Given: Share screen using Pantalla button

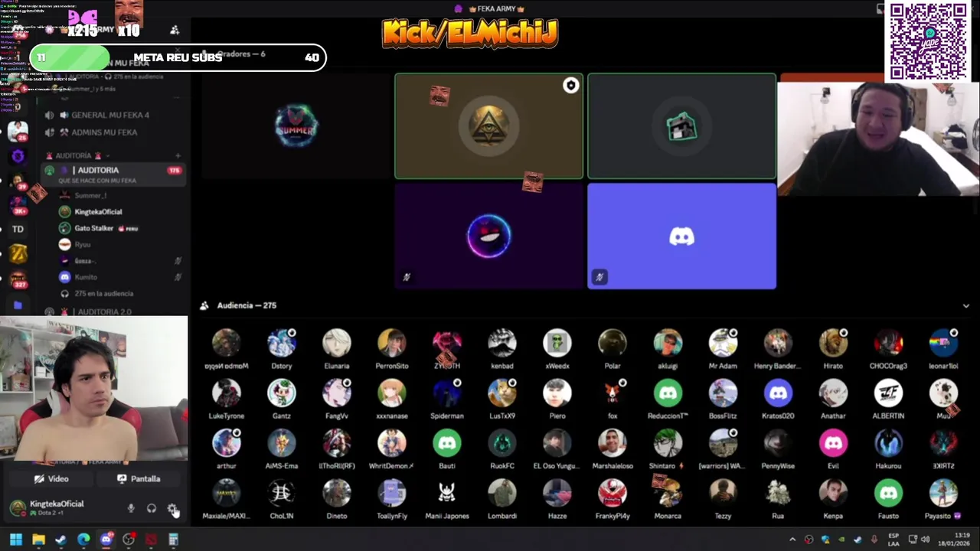Looking at the screenshot, I should (139, 479).
